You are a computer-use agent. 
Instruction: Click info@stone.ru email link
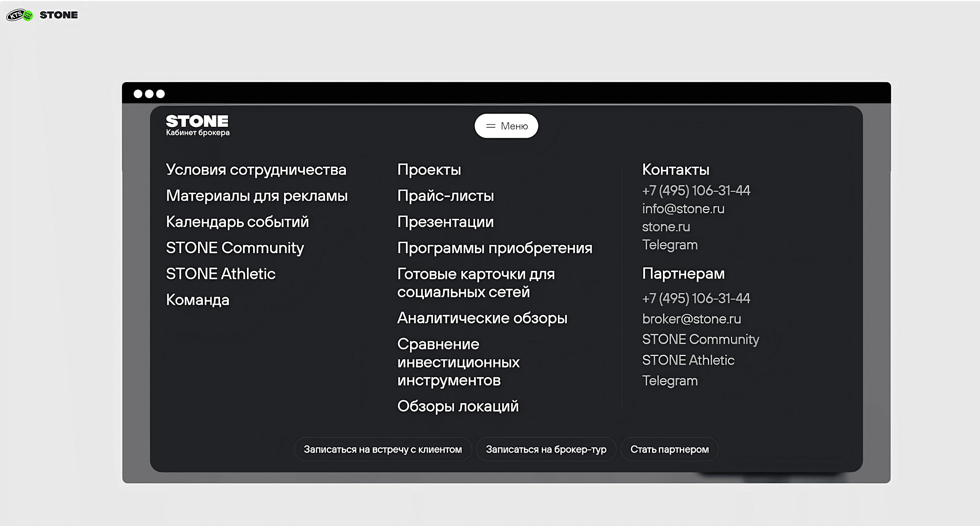[x=683, y=209]
